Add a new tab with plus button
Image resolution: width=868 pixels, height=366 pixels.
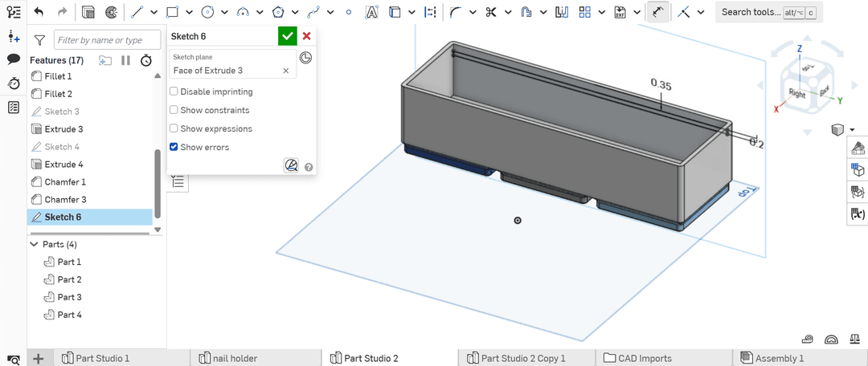39,358
